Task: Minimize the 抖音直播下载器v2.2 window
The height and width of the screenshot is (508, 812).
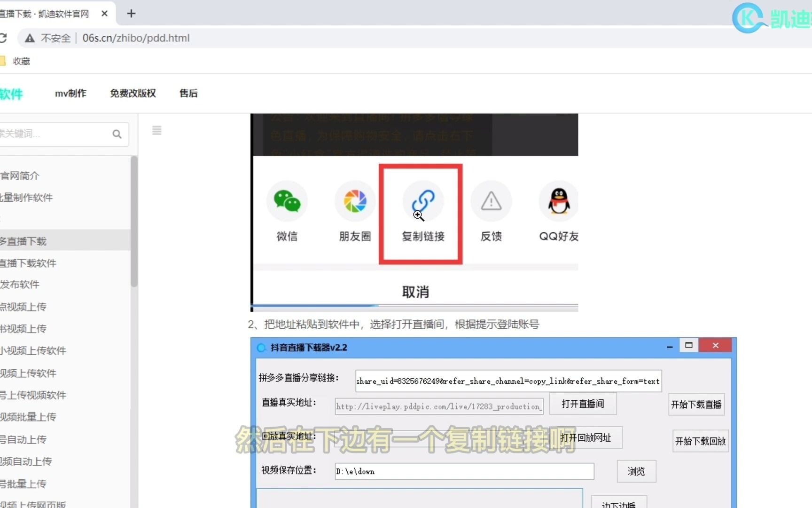Action: (x=670, y=347)
